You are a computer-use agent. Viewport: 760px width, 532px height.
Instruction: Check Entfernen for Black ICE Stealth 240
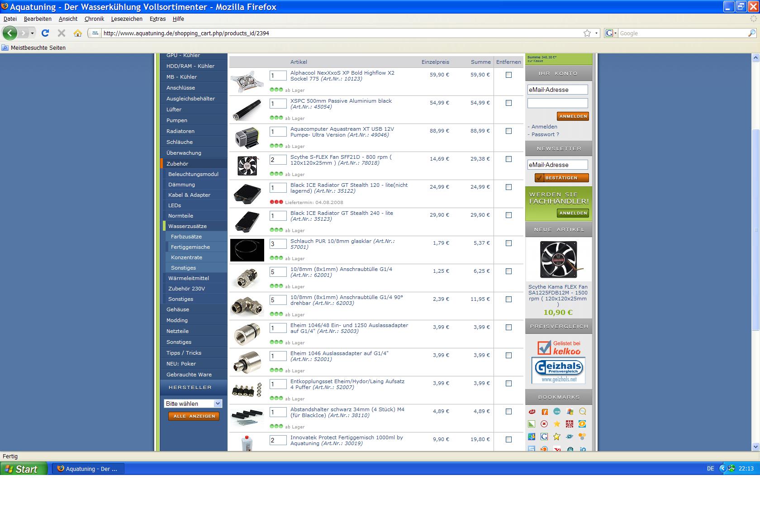pos(508,215)
